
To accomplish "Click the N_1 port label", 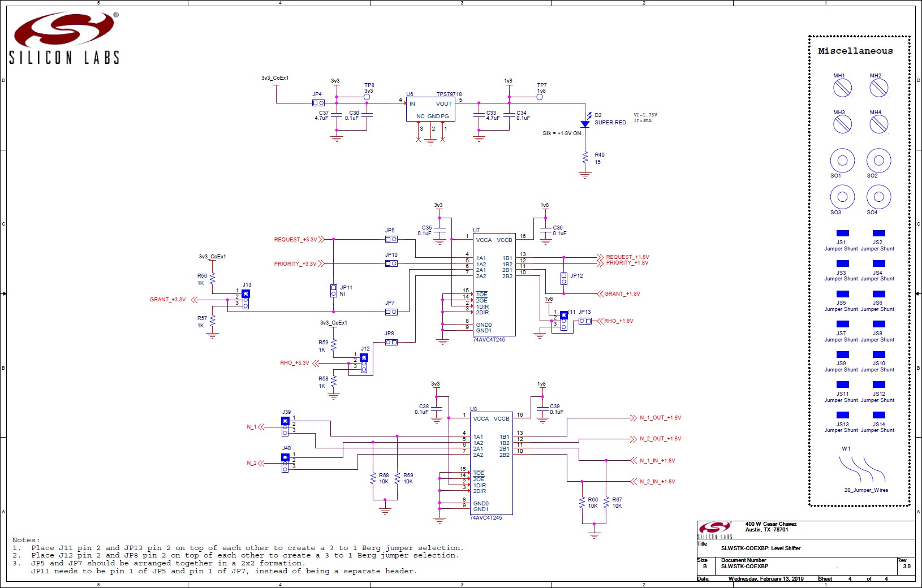I will (252, 427).
